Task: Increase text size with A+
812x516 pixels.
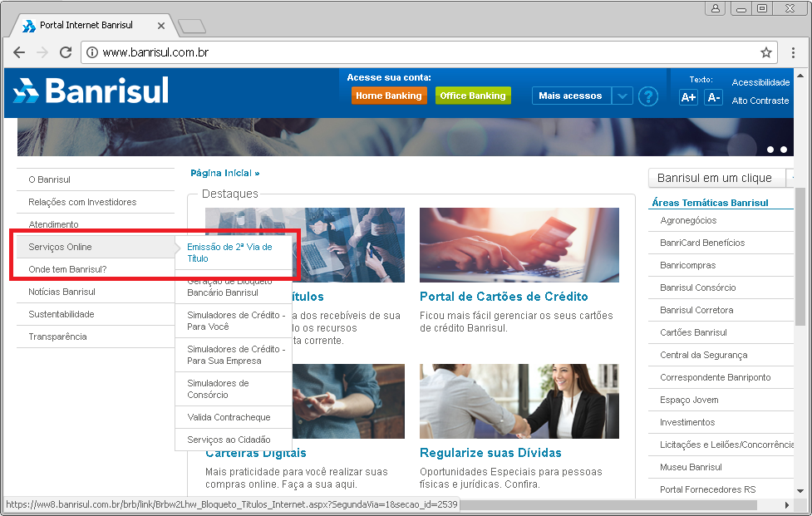Action: (x=688, y=96)
